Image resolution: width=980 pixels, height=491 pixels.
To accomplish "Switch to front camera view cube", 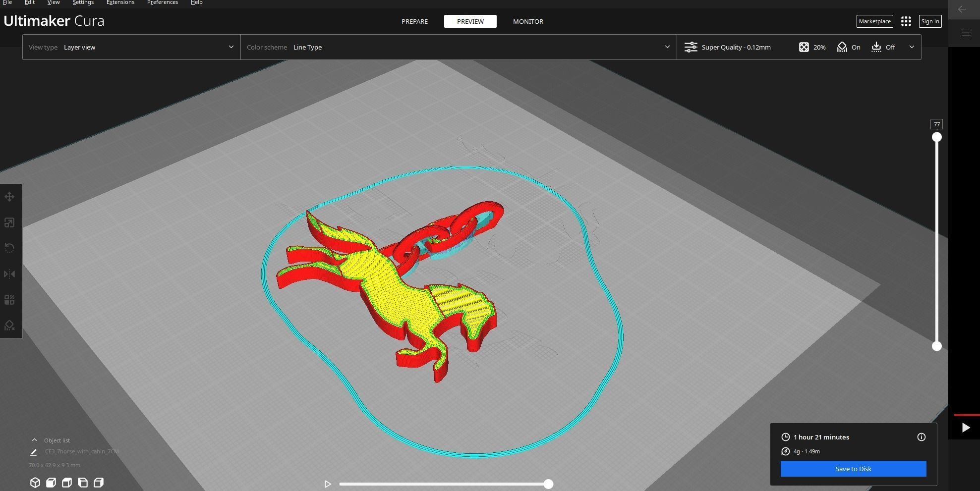I will click(51, 483).
